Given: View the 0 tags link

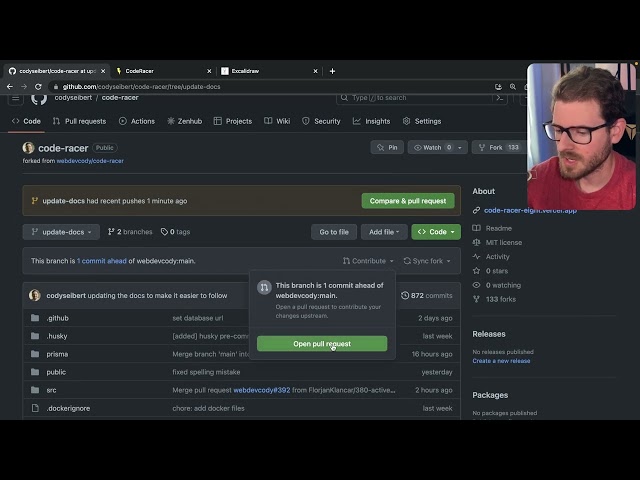Looking at the screenshot, I should pos(176,232).
